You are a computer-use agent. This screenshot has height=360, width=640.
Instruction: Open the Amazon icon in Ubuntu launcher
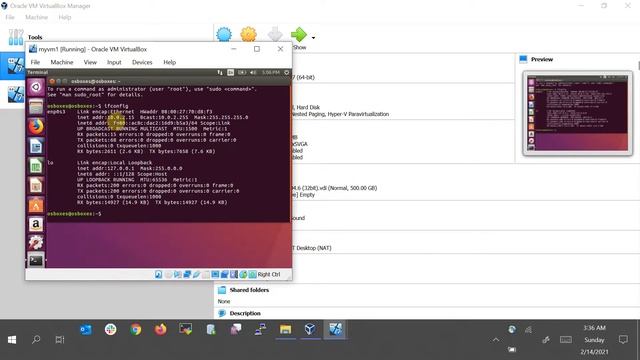[x=36, y=224]
